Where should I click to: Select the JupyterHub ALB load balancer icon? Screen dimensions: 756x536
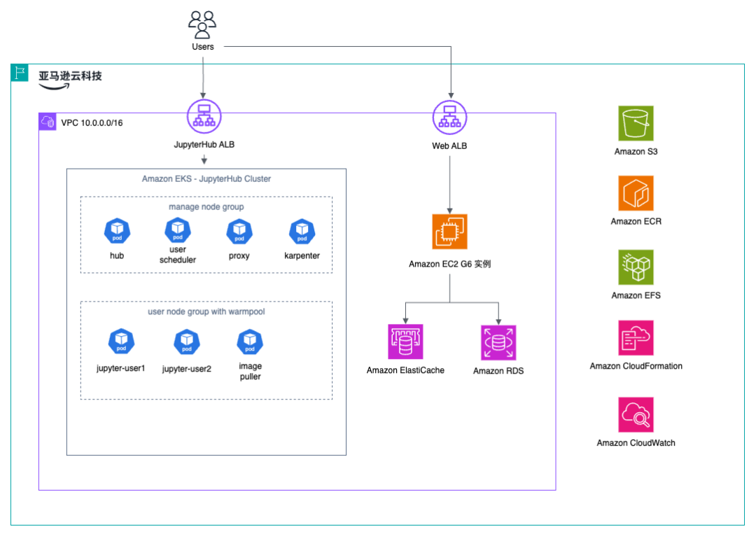(x=204, y=117)
